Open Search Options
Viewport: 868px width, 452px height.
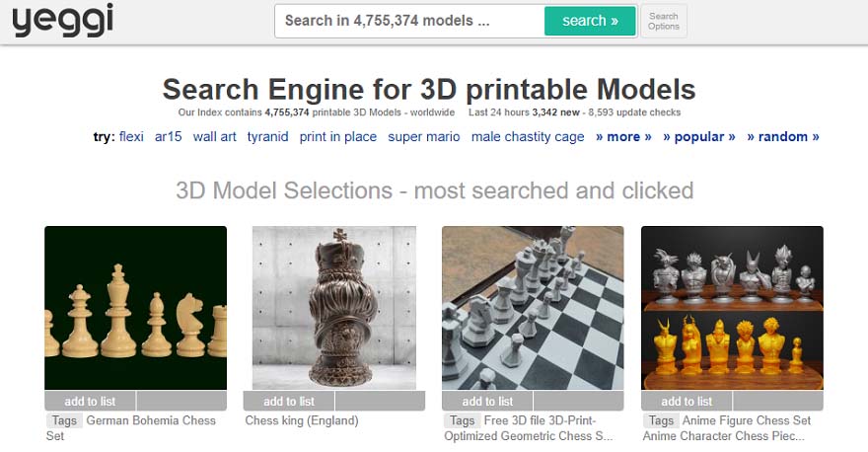point(663,21)
